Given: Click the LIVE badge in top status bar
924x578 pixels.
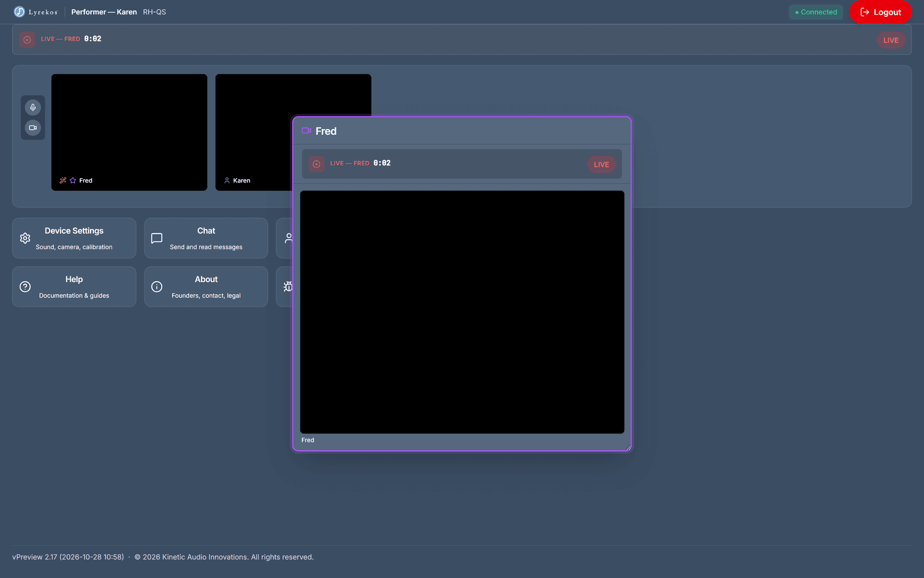Looking at the screenshot, I should (891, 40).
